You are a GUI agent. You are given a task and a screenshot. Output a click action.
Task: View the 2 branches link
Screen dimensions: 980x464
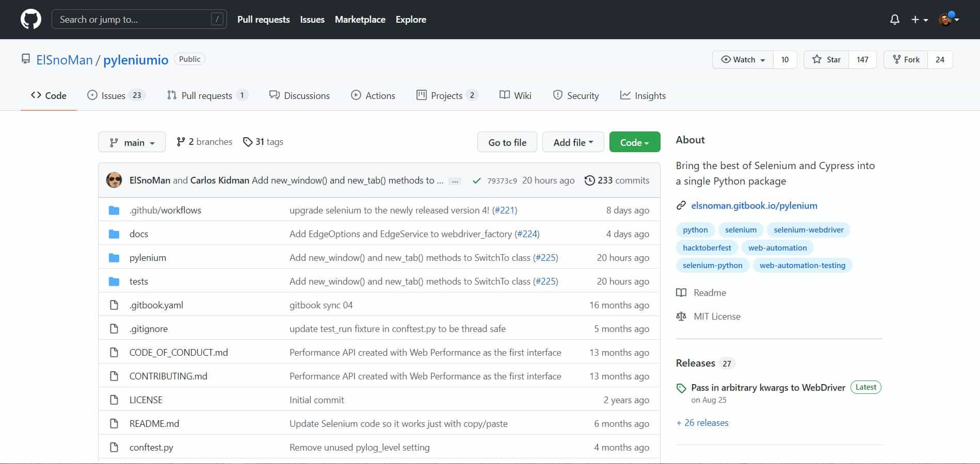point(204,142)
